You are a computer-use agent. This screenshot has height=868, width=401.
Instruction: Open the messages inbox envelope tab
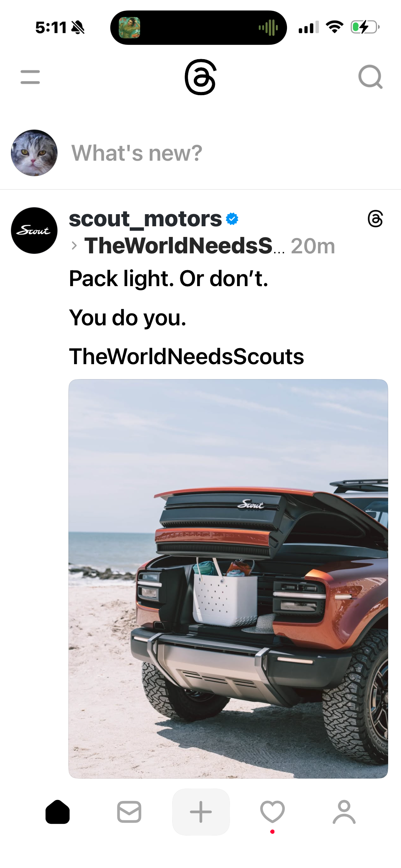pos(129,812)
